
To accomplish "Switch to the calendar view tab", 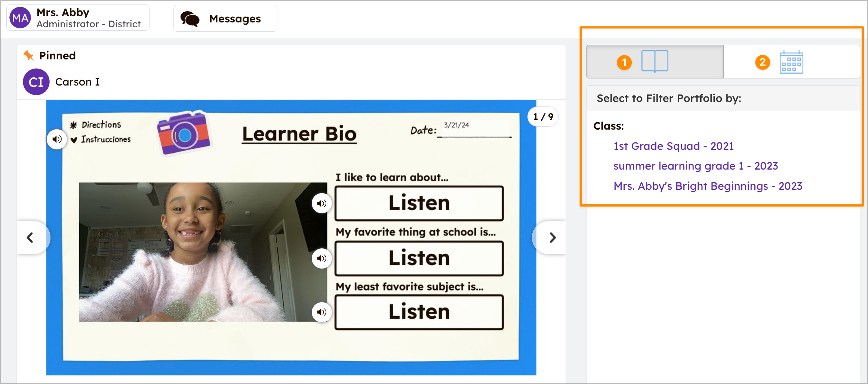I will click(x=791, y=62).
